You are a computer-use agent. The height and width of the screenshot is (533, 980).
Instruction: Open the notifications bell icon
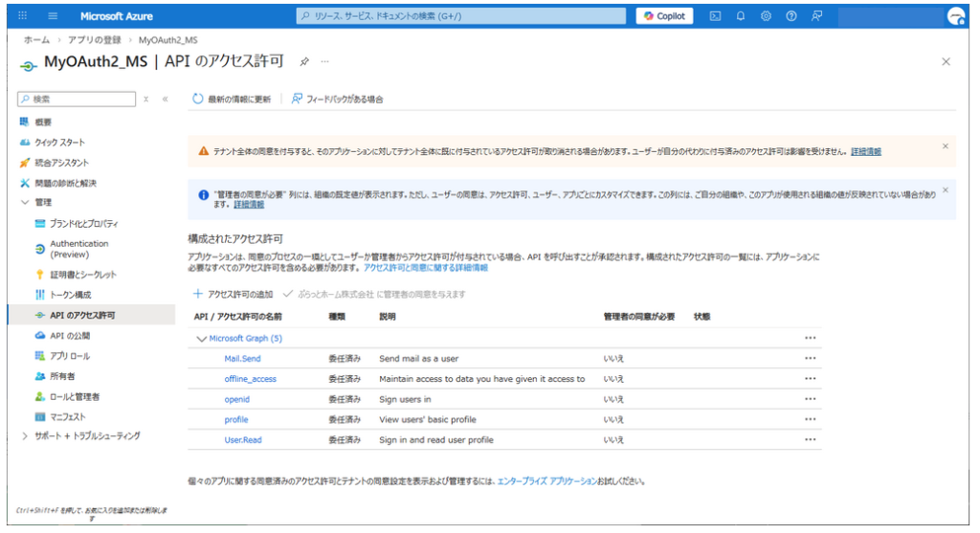(741, 16)
